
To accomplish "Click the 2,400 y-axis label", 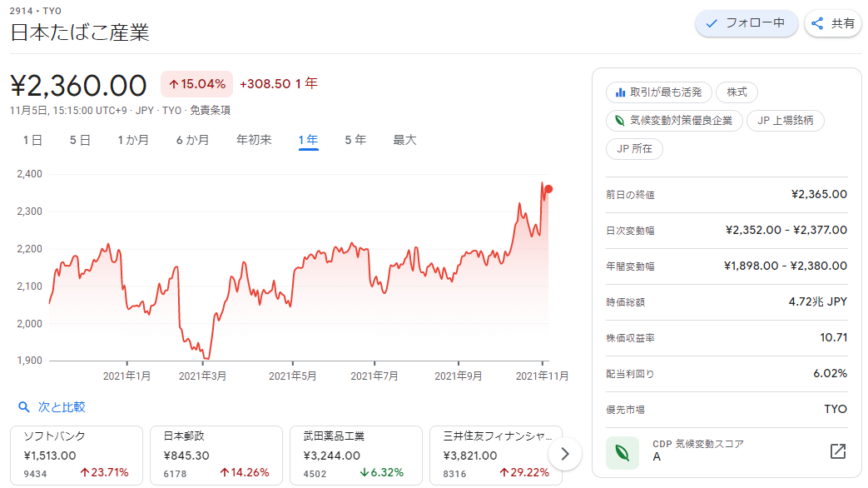I will pyautogui.click(x=29, y=174).
